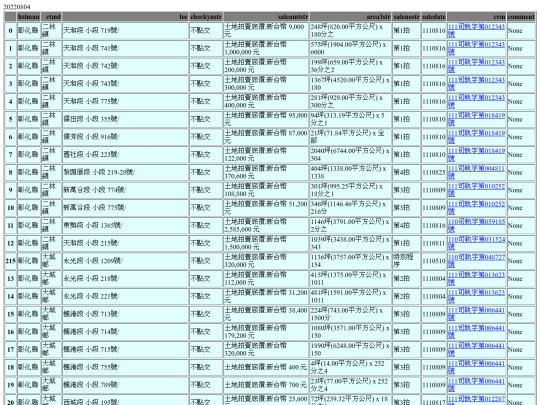This screenshot has height=405, width=540.
Task: Select location cell '永光段 小段 1209號/'
Action: pyautogui.click(x=125, y=261)
